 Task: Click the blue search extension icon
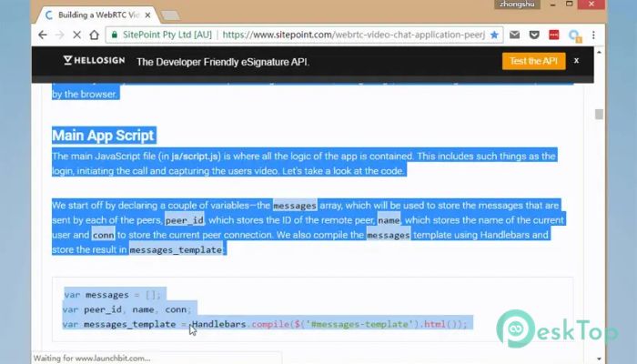click(574, 35)
